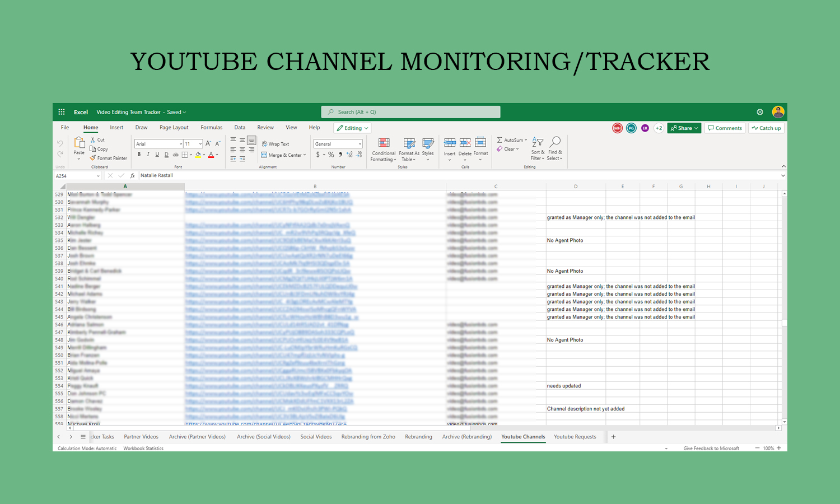Apply the red font color
Image resolution: width=840 pixels, height=504 pixels.
click(211, 155)
